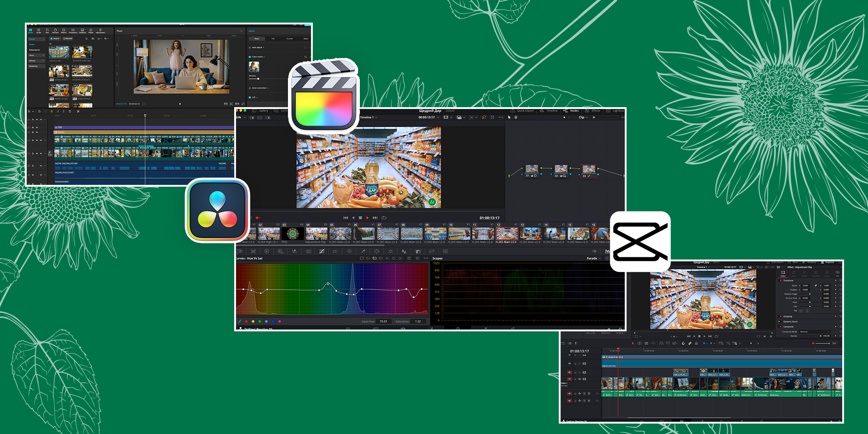Toggle the LUT checkbox in Adjust panel
The width and height of the screenshot is (868, 434).
click(250, 97)
